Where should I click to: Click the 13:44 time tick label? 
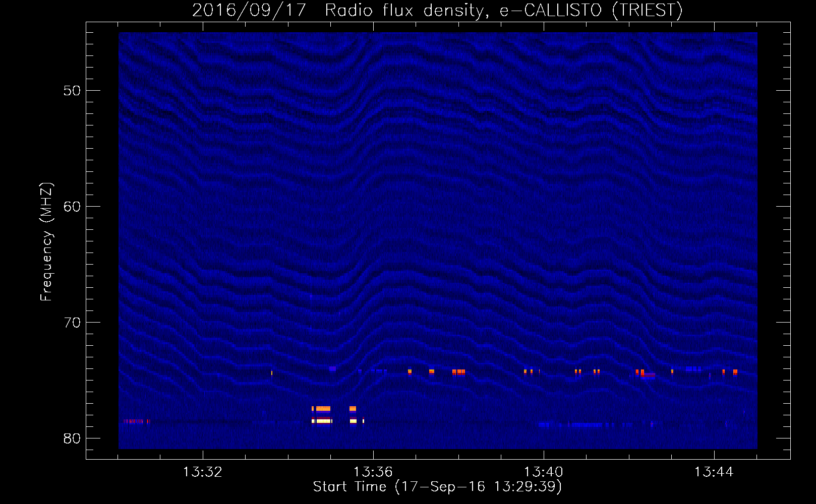pos(714,472)
